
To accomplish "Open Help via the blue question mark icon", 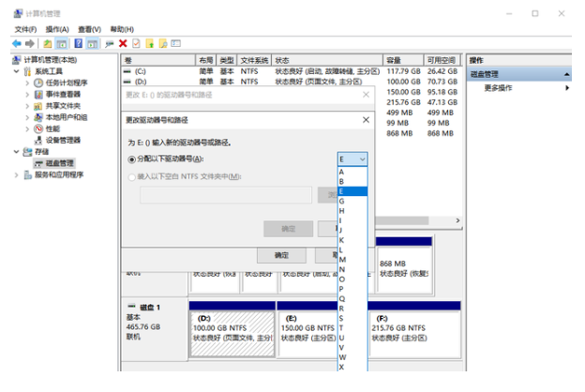I will pos(78,43).
